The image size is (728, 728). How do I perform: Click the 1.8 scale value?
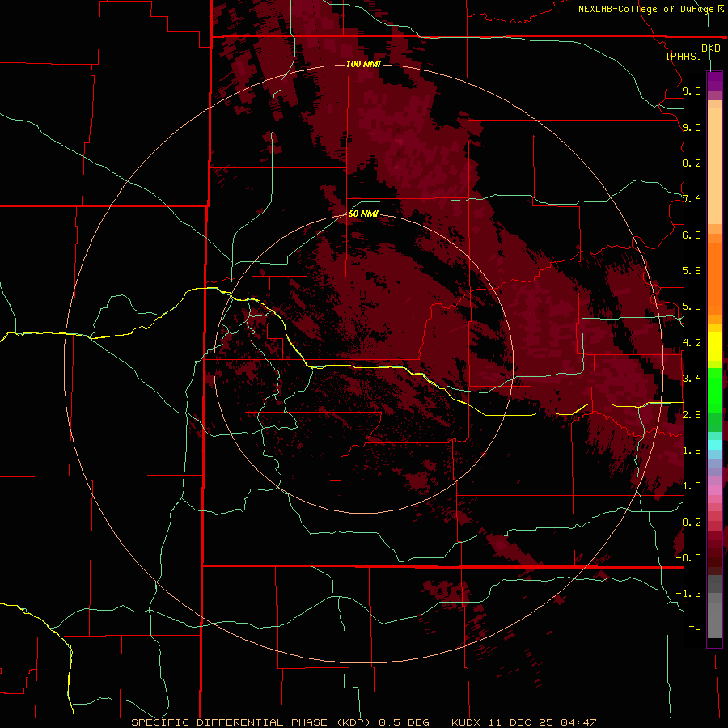click(x=692, y=451)
